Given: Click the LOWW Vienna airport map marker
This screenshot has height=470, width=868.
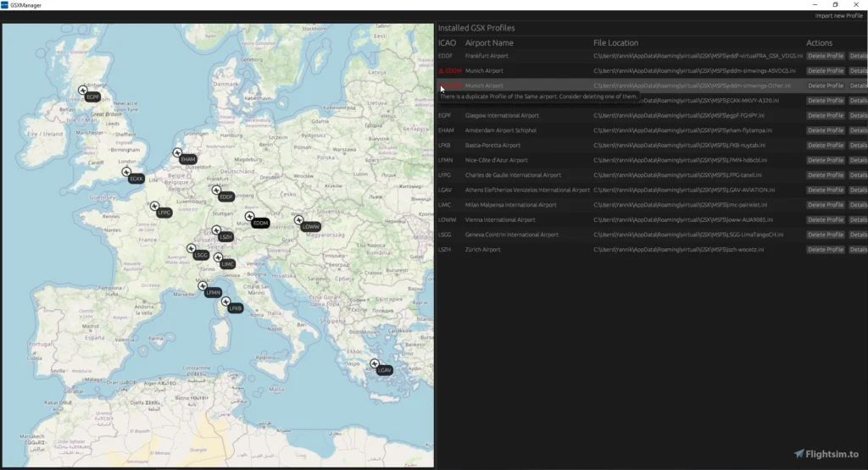Looking at the screenshot, I should (299, 220).
